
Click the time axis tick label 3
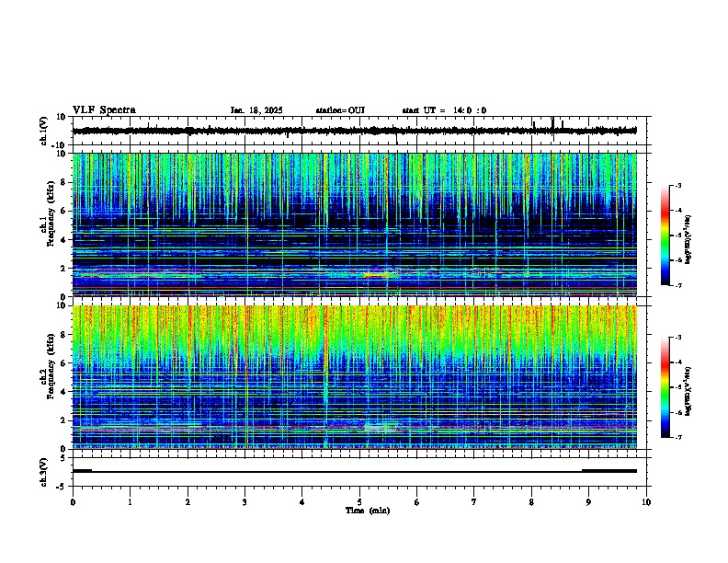(x=245, y=502)
